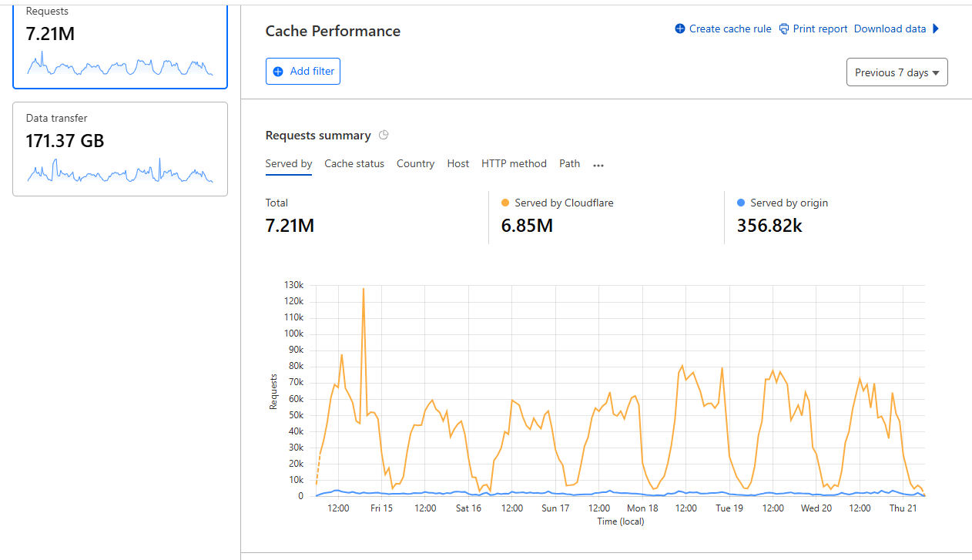
Task: Click the plus icon inside the Add filter button
Action: 278,71
